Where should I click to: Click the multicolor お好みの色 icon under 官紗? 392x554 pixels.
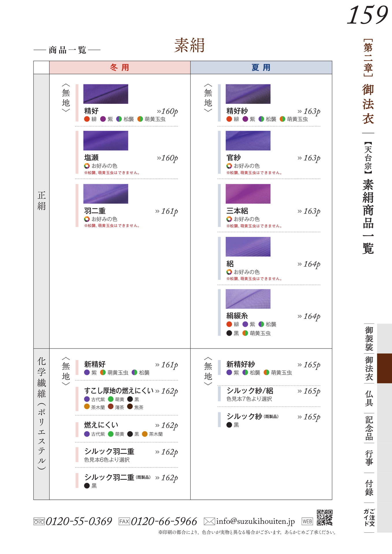tap(229, 166)
